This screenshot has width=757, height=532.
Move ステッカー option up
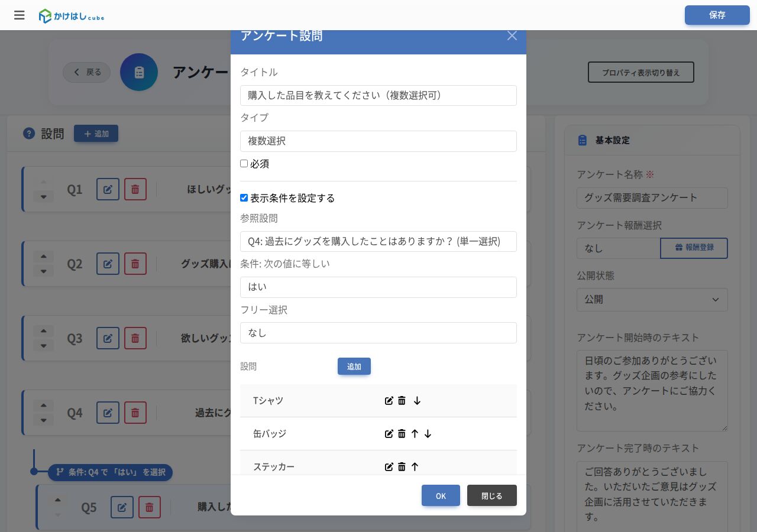tap(415, 467)
